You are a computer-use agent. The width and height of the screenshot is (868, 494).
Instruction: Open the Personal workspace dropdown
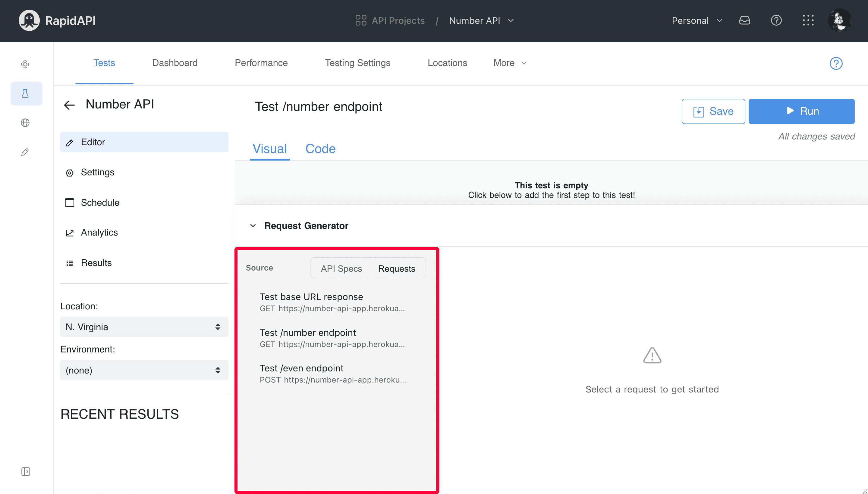tap(697, 21)
